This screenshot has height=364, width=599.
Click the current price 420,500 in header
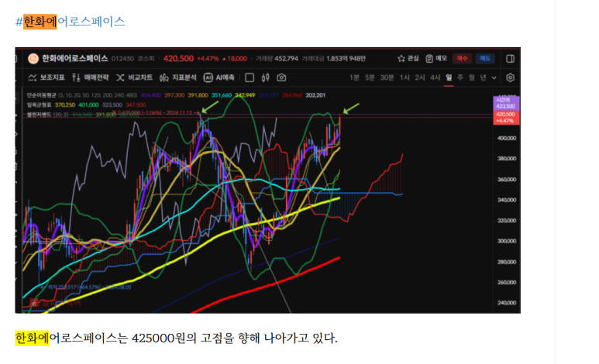(x=178, y=58)
